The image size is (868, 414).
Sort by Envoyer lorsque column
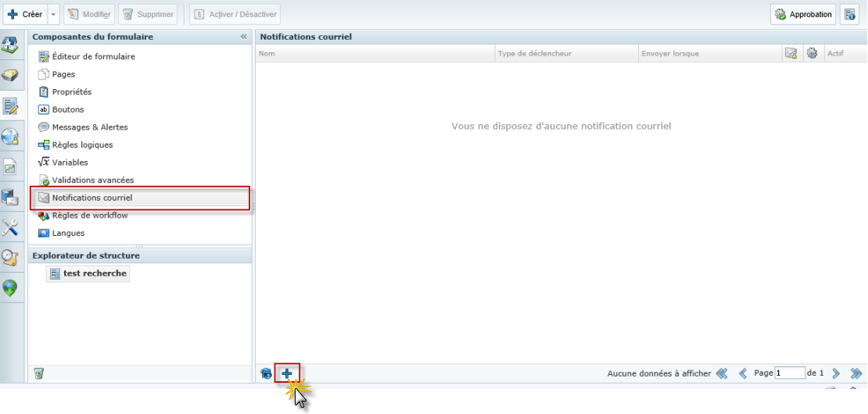pos(710,54)
